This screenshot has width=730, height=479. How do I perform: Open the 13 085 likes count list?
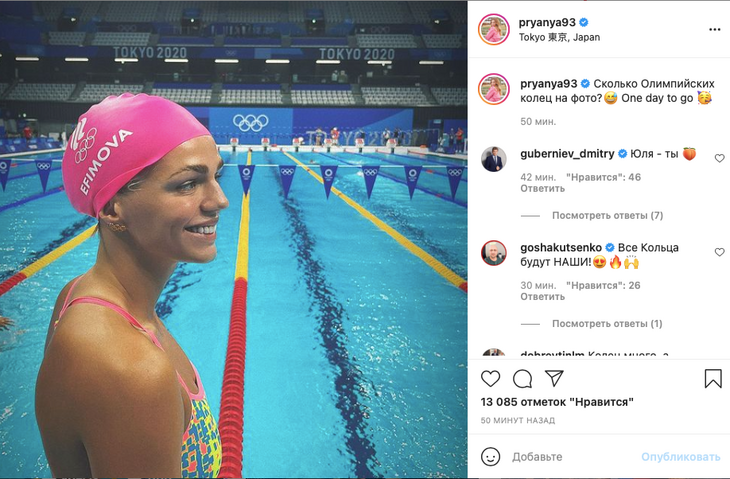pos(557,402)
